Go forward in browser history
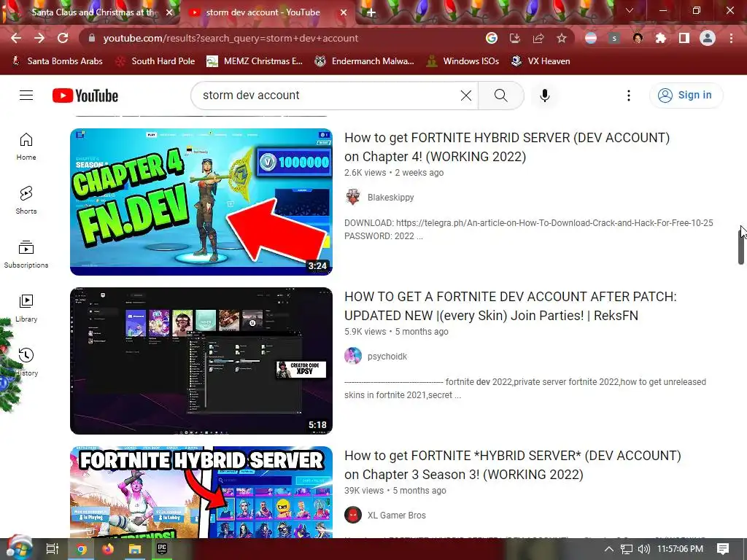Screen dimensions: 747x560 pyautogui.click(x=39, y=38)
